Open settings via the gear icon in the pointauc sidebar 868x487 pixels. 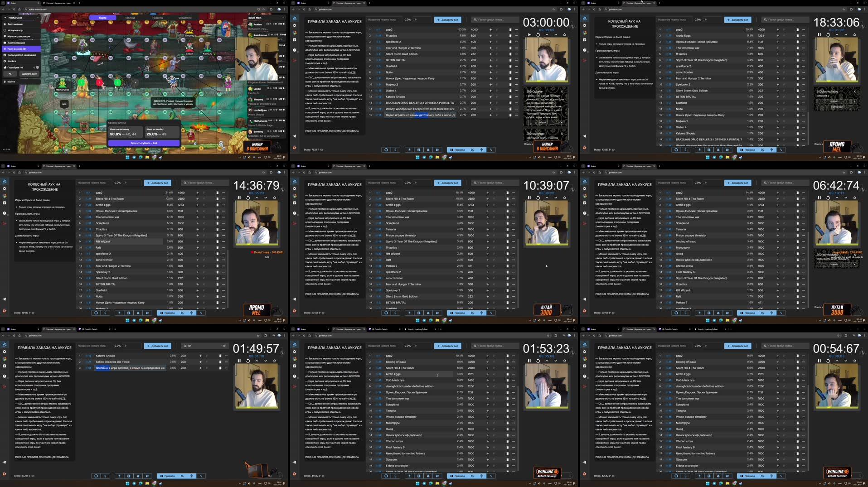(x=295, y=25)
